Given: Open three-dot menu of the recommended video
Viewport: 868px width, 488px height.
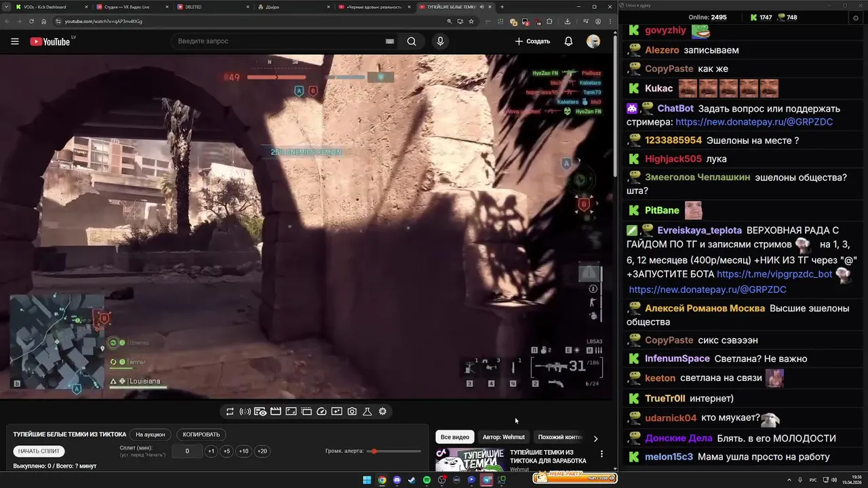Looking at the screenshot, I should tap(601, 454).
